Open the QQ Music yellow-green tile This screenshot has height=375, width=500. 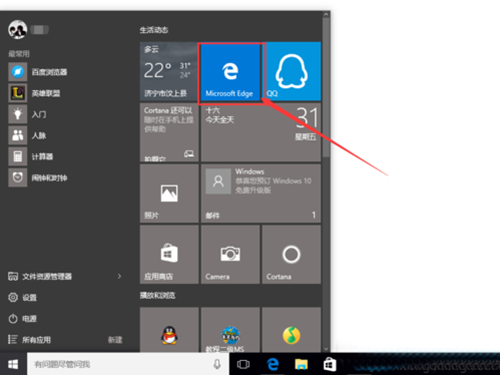pyautogui.click(x=291, y=330)
